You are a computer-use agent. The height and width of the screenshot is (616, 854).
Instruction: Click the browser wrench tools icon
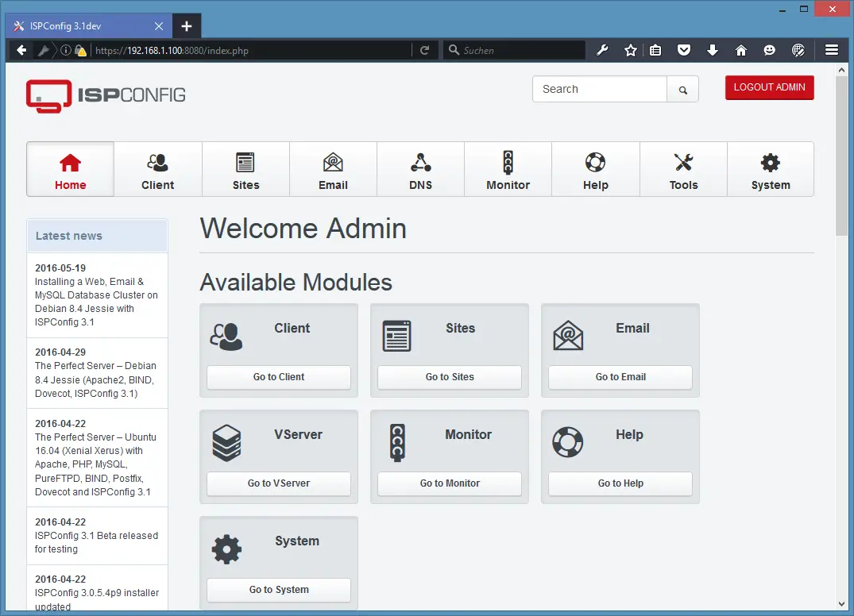coord(602,51)
